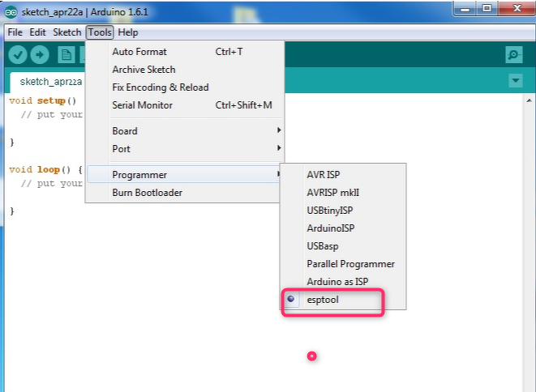Select Arduino as ISP programmer

coord(343,281)
